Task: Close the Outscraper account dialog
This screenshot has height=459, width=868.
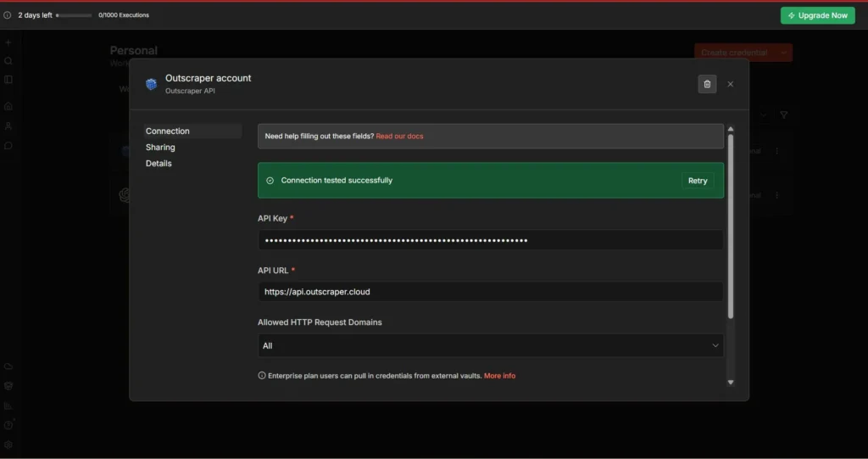Action: (730, 84)
